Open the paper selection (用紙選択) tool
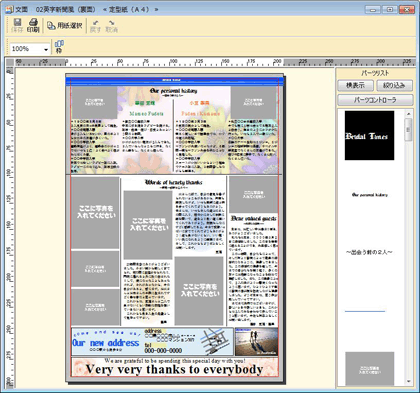420x393 pixels. tap(65, 26)
